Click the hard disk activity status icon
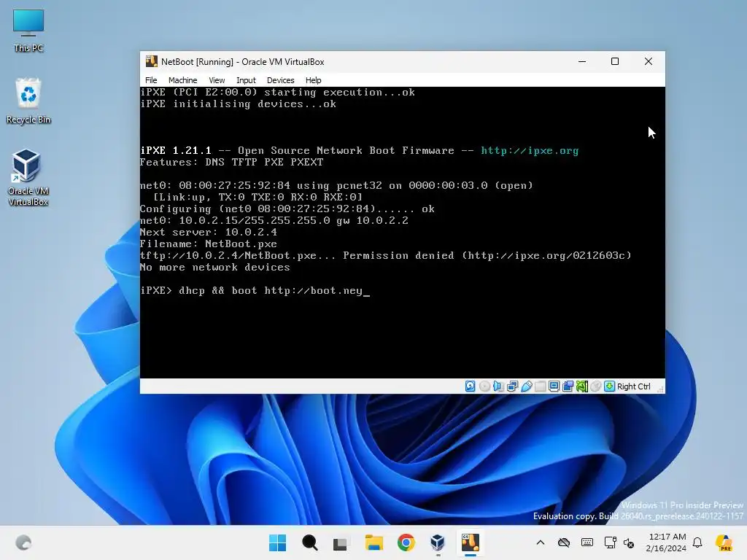747x560 pixels. tap(471, 386)
